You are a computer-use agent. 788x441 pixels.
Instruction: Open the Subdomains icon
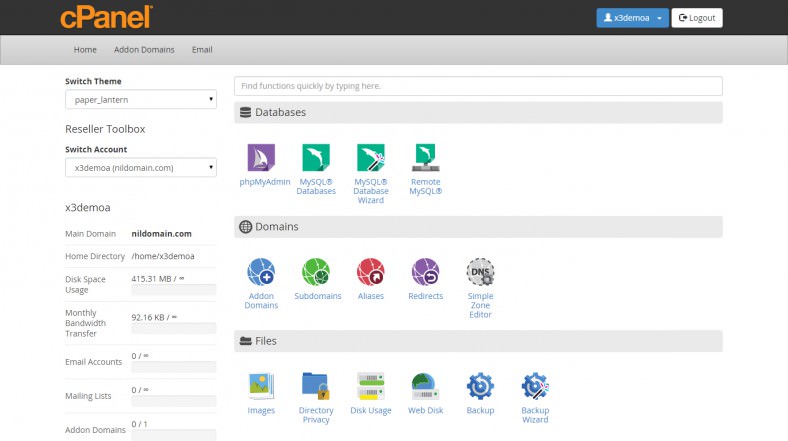(316, 272)
